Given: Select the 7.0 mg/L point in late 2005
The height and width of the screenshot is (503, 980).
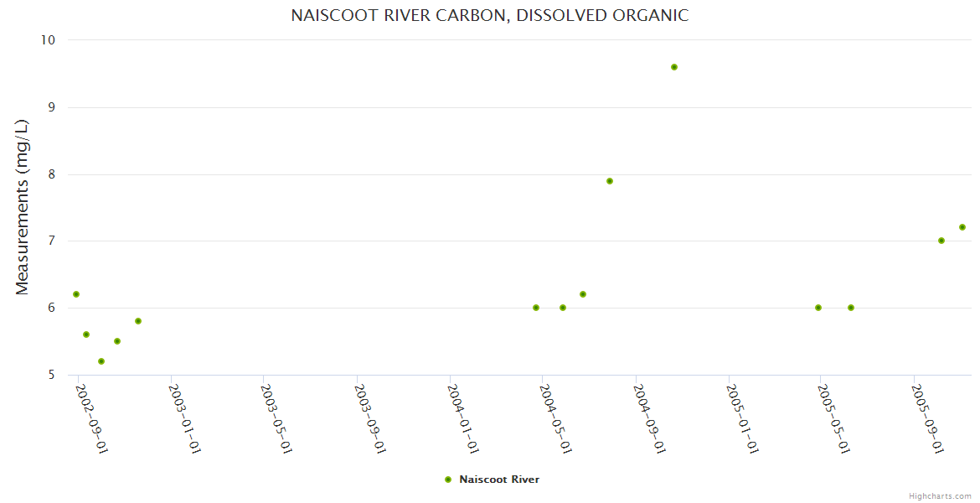Looking at the screenshot, I should point(941,241).
